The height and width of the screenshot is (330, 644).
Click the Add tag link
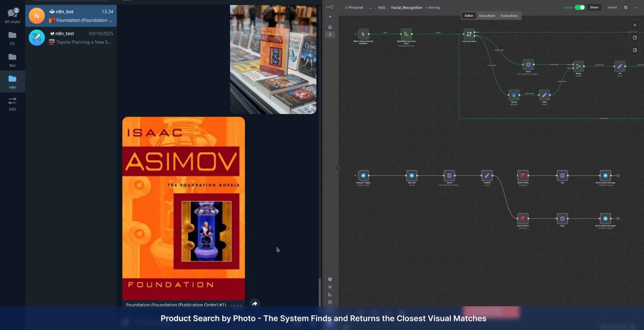click(433, 8)
